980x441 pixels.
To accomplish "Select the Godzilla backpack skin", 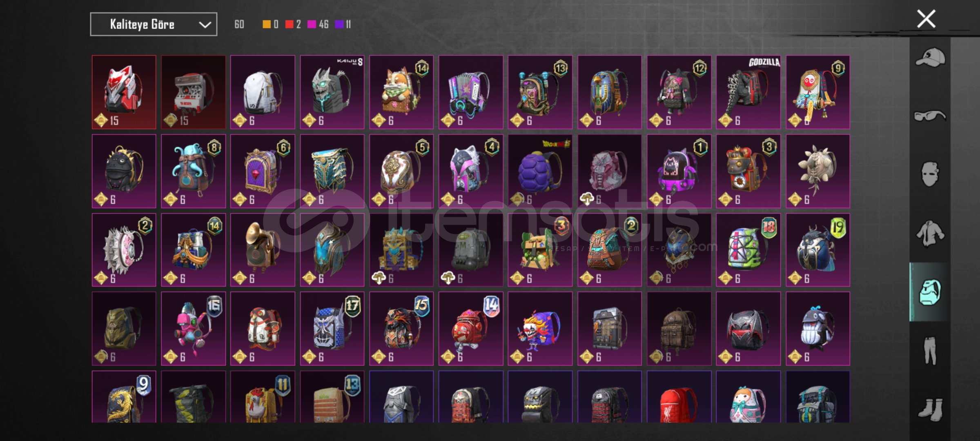I will [x=748, y=92].
